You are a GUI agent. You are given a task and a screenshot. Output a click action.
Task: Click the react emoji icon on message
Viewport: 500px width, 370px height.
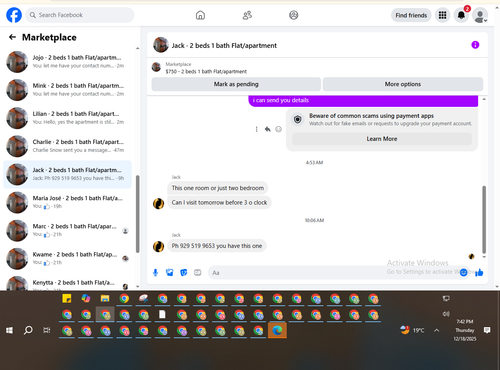pyautogui.click(x=278, y=129)
